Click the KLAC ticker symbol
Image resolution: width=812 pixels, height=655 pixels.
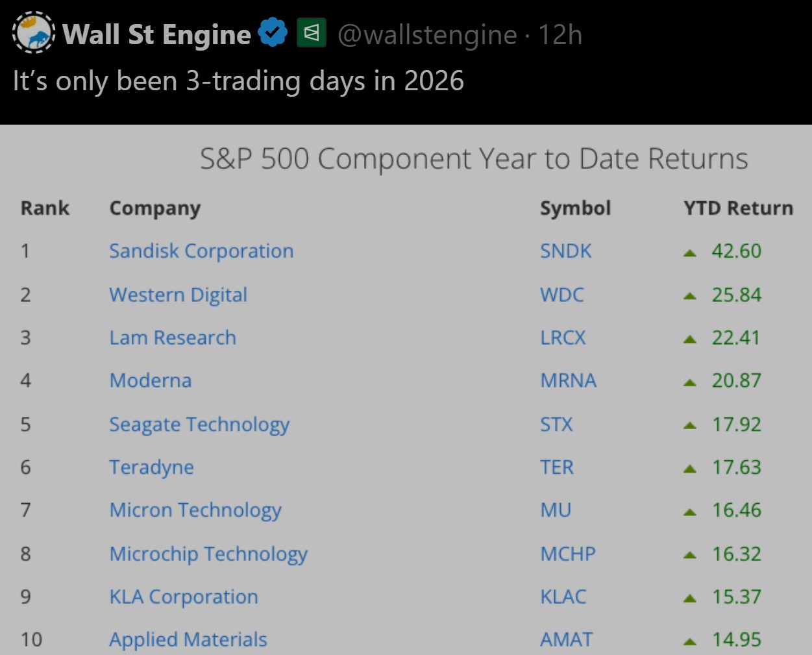[563, 597]
